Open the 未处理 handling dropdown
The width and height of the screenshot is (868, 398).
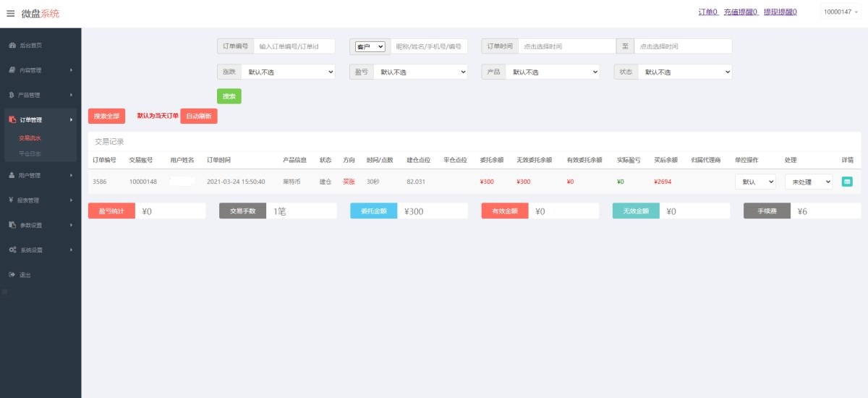[809, 182]
